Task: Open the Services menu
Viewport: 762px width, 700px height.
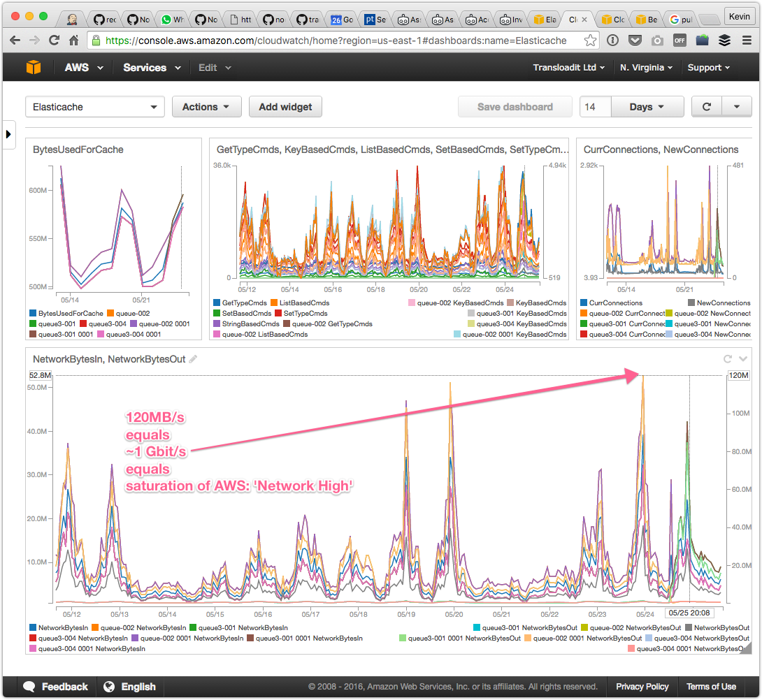Action: (152, 68)
